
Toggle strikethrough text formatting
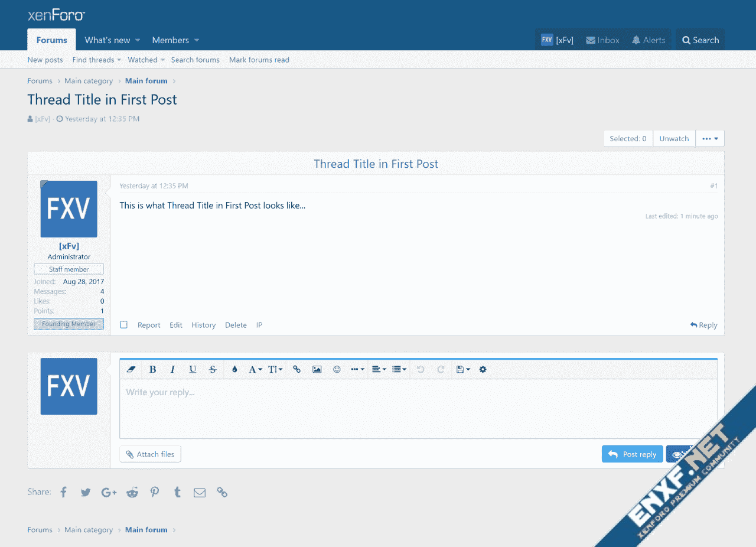213,369
